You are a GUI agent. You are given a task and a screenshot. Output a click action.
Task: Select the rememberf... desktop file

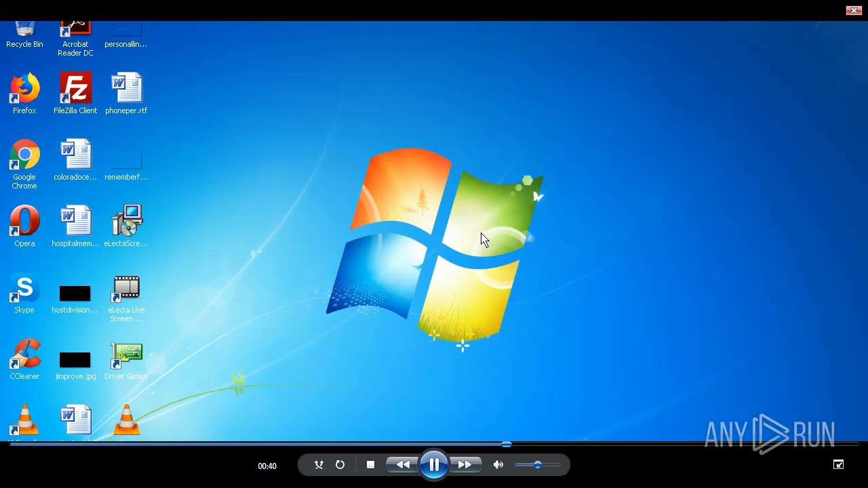click(126, 167)
